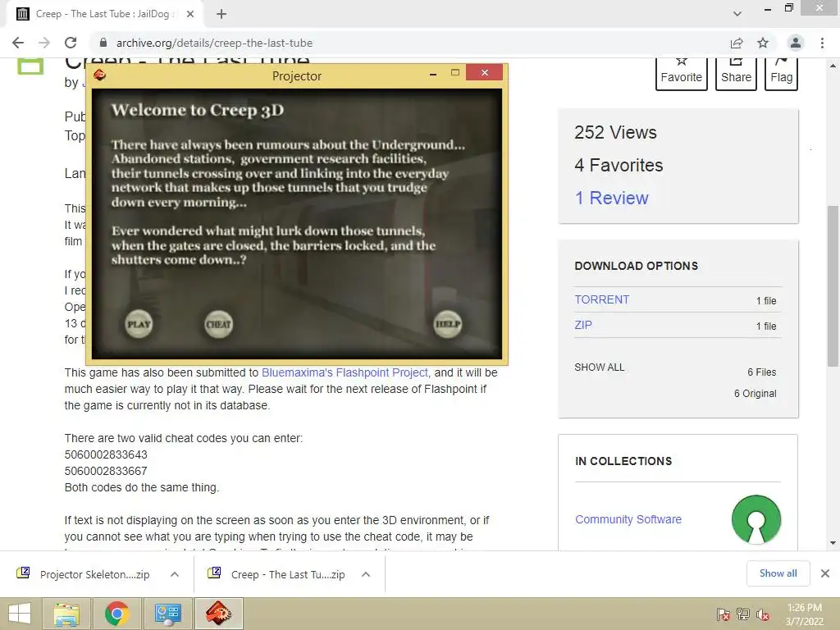The width and height of the screenshot is (840, 630).
Task: Click the software item type icon
Action: pyautogui.click(x=30, y=66)
